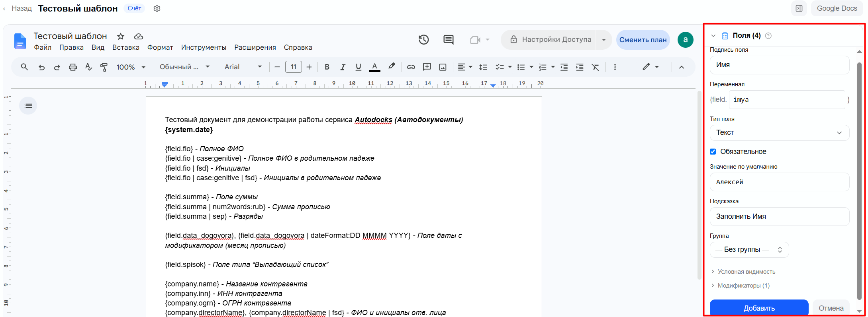Collapse the Поля (4) panel
The width and height of the screenshot is (868, 317).
[713, 36]
